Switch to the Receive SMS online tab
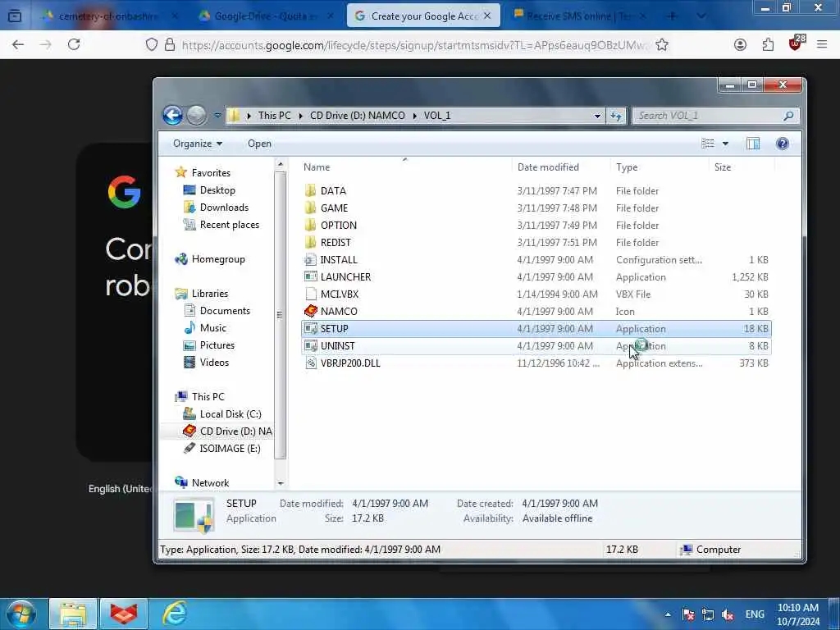Screen dimensions: 840x630 click(578, 16)
